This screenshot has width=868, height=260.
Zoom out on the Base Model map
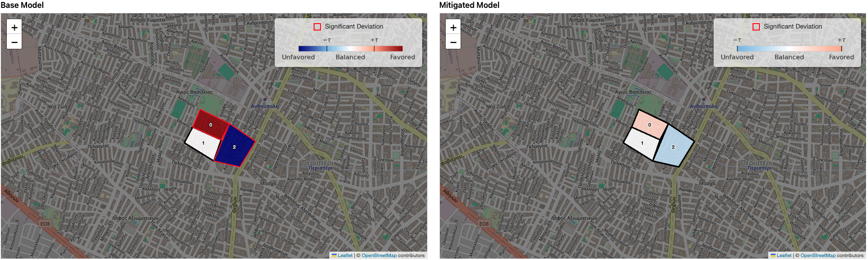[14, 42]
